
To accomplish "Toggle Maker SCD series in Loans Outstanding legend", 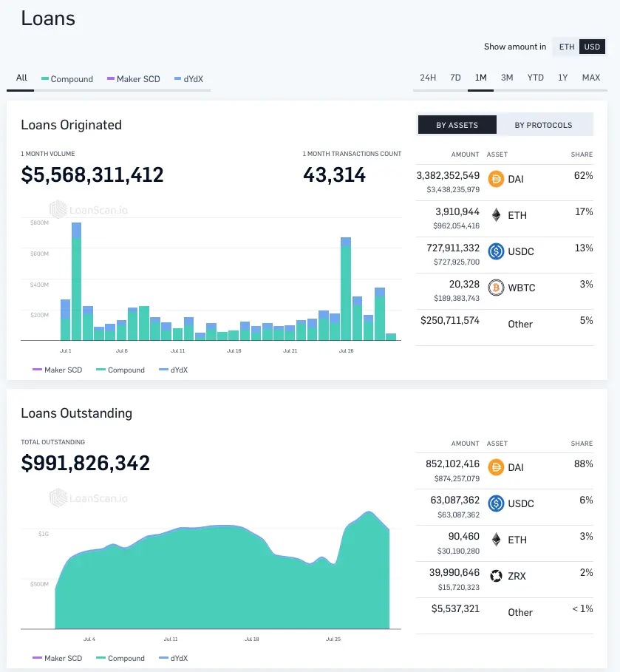I will click(57, 658).
